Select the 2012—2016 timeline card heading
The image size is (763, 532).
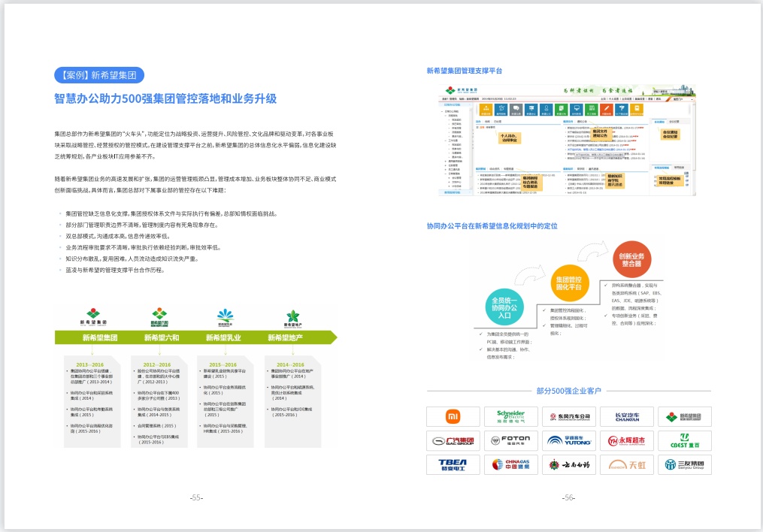(x=156, y=364)
